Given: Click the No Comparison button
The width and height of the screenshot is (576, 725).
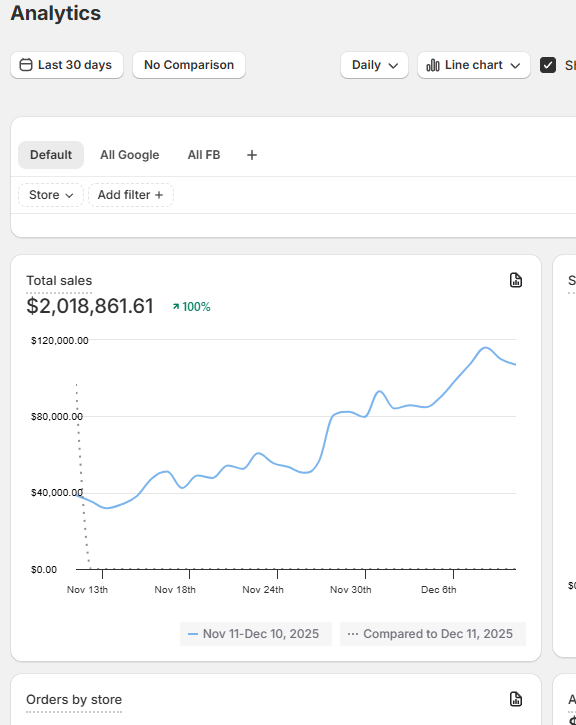Looking at the screenshot, I should click(189, 65).
